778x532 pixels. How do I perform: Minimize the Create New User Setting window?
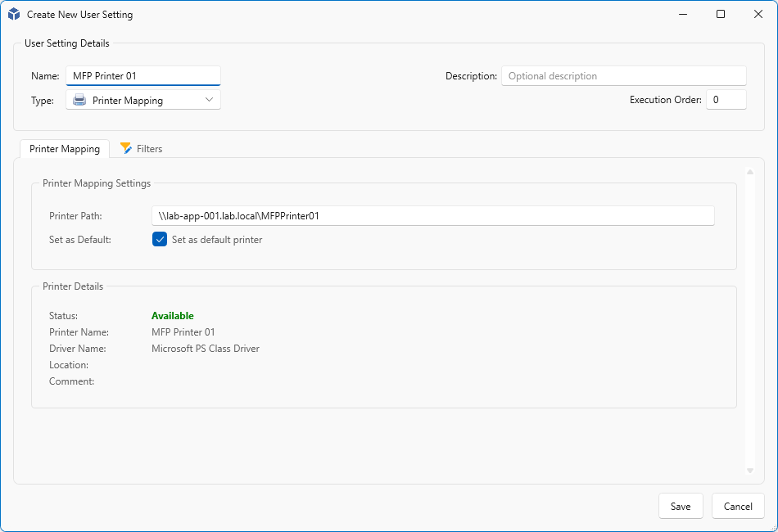[683, 14]
